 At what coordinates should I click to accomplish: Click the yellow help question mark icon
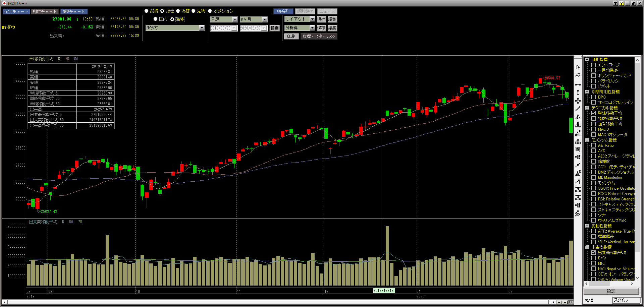click(621, 3)
